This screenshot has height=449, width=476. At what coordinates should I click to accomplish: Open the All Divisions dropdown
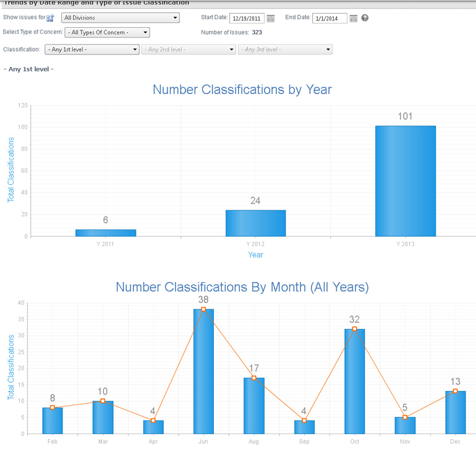click(121, 17)
